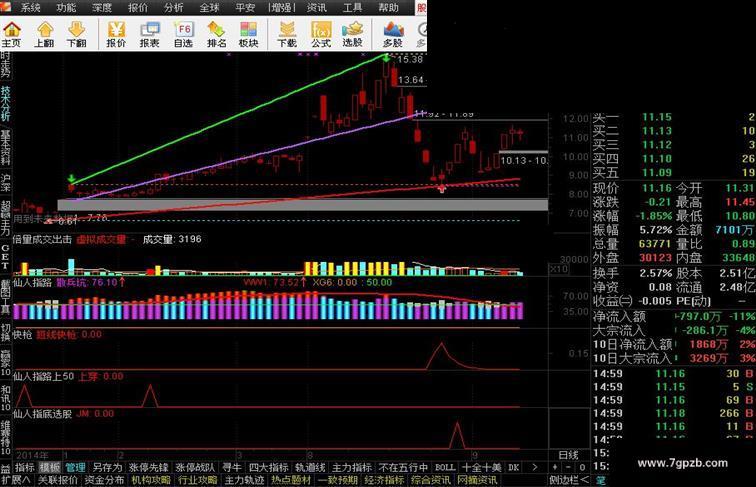The image size is (756, 487).
Task: Go to previous page with 上翻
Action: tap(44, 34)
